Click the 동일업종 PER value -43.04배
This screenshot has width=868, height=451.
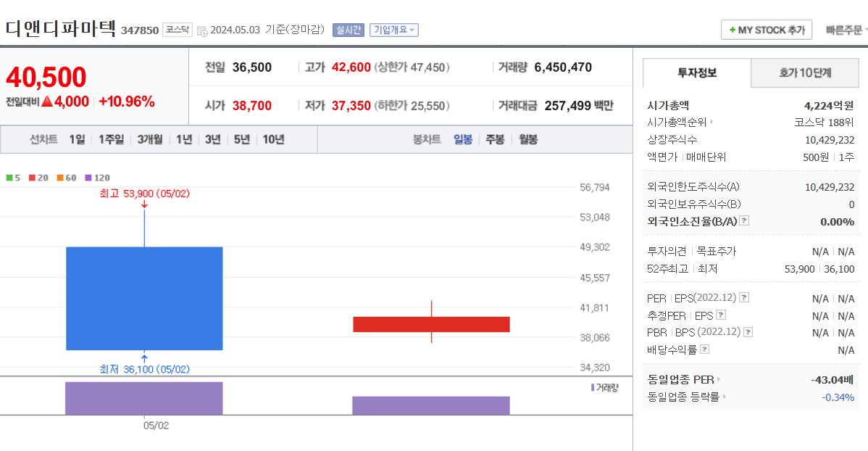[x=832, y=379]
